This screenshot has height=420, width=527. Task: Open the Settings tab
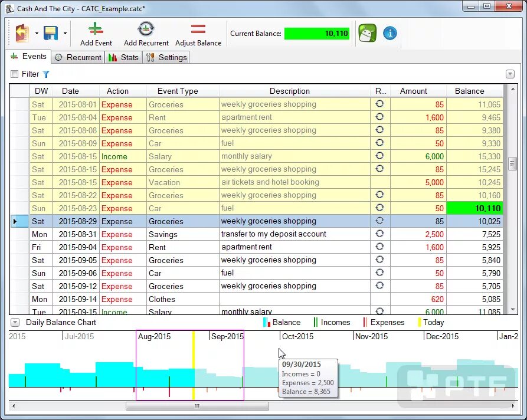pyautogui.click(x=166, y=57)
